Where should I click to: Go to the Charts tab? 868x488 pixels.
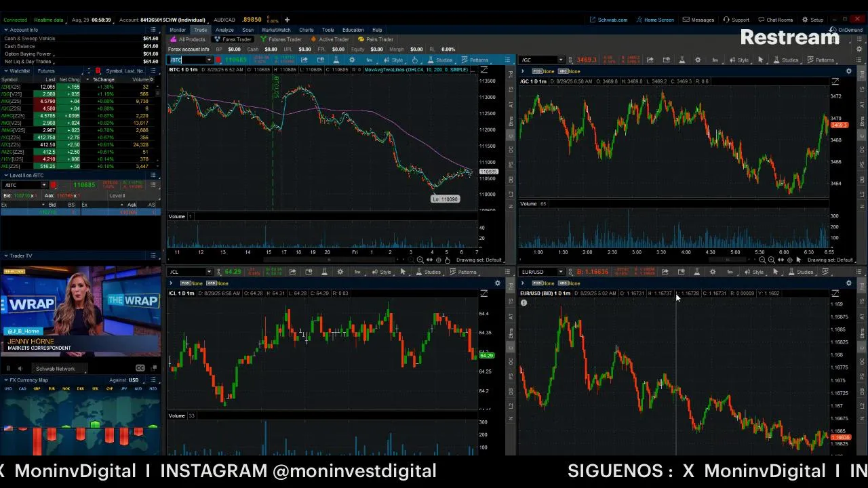point(307,30)
